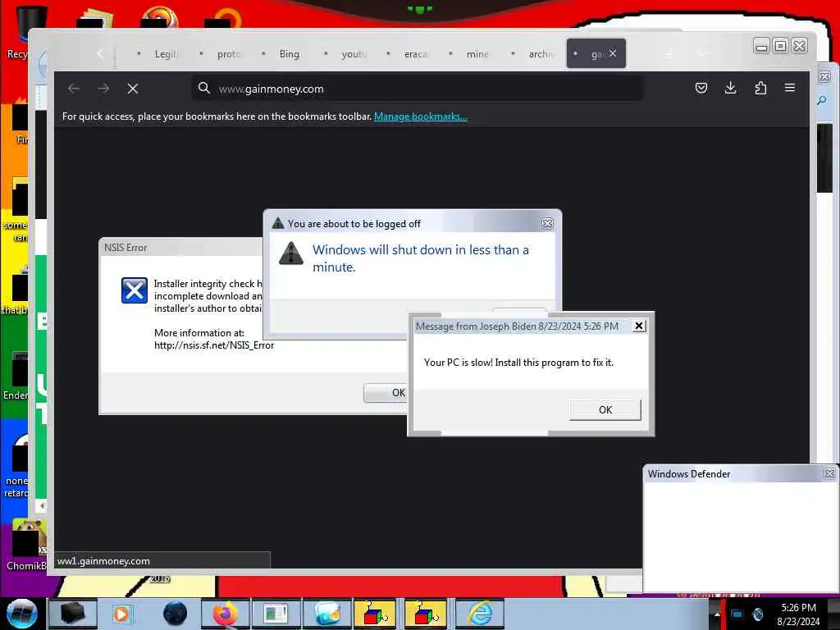Go forward using the Firefox forward arrow
This screenshot has height=630, width=840.
pos(103,89)
